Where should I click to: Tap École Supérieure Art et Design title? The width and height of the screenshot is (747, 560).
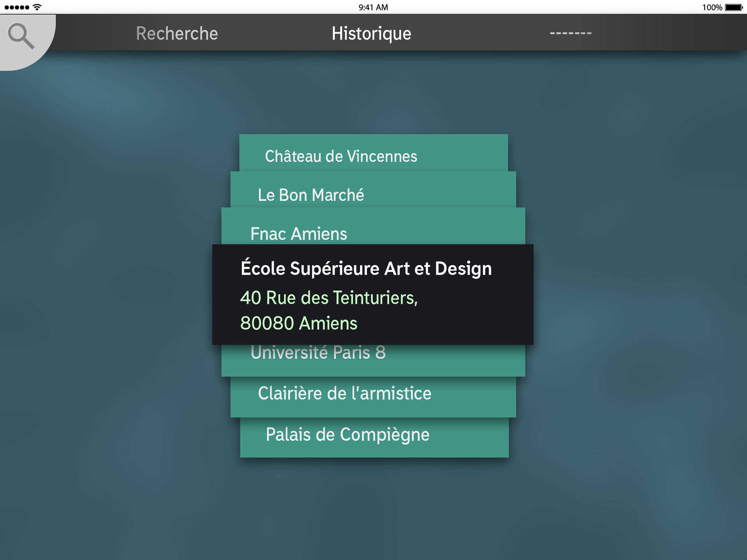coord(366,269)
